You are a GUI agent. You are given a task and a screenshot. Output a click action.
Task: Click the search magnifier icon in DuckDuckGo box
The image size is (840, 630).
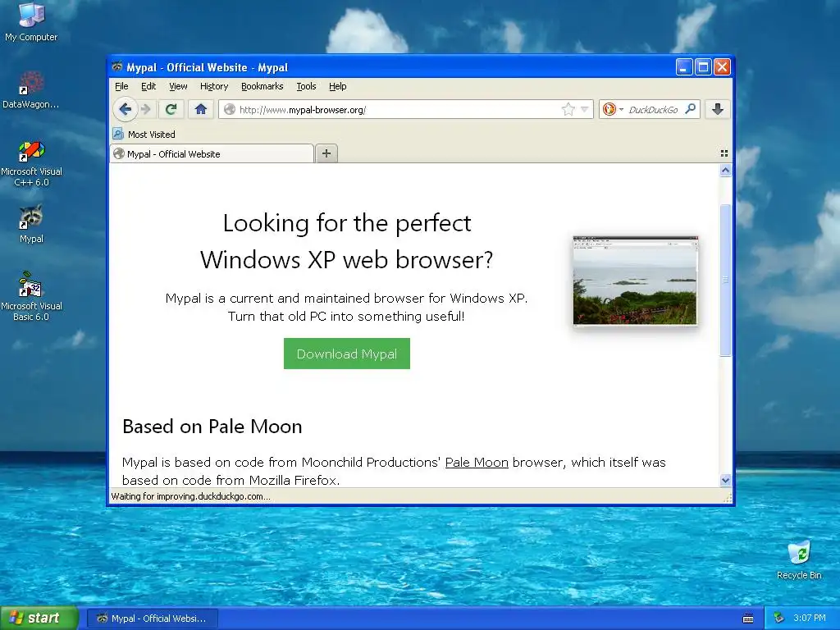coord(691,109)
